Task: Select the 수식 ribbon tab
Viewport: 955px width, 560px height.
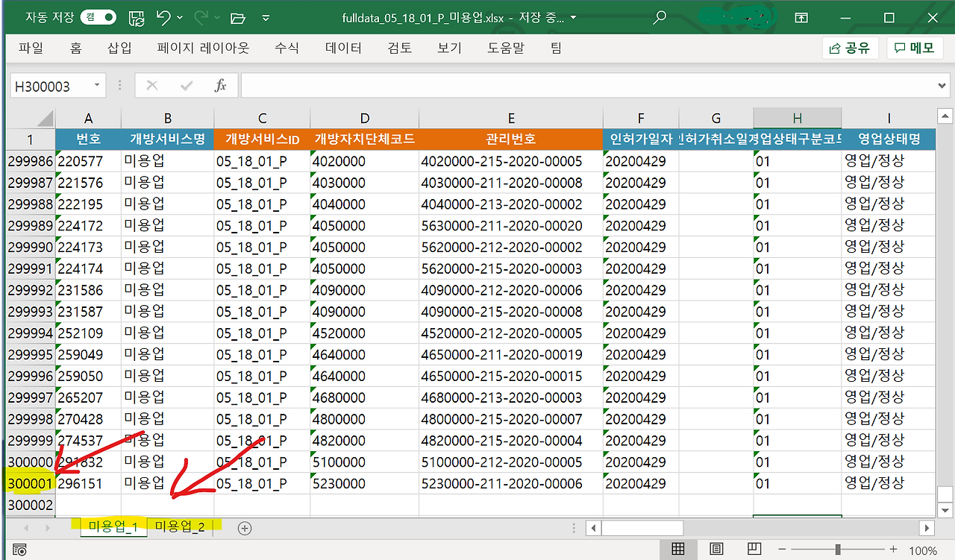Action: (287, 48)
